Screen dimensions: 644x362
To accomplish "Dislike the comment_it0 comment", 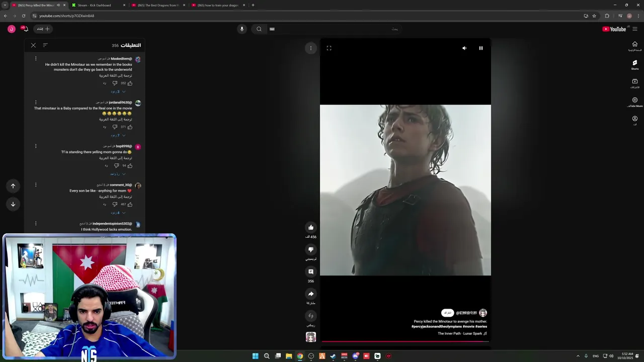I will click(x=115, y=204).
